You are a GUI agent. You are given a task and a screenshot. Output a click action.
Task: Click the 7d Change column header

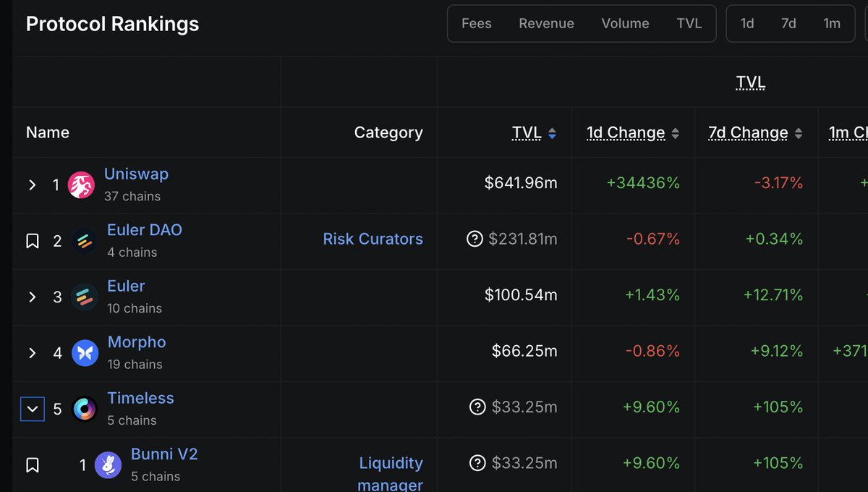(748, 132)
